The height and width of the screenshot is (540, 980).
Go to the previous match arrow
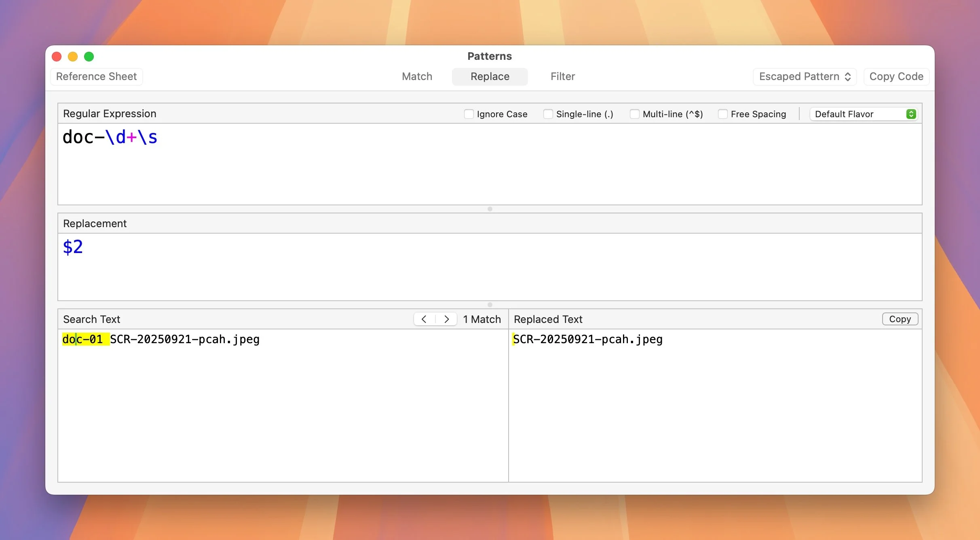[x=424, y=319]
